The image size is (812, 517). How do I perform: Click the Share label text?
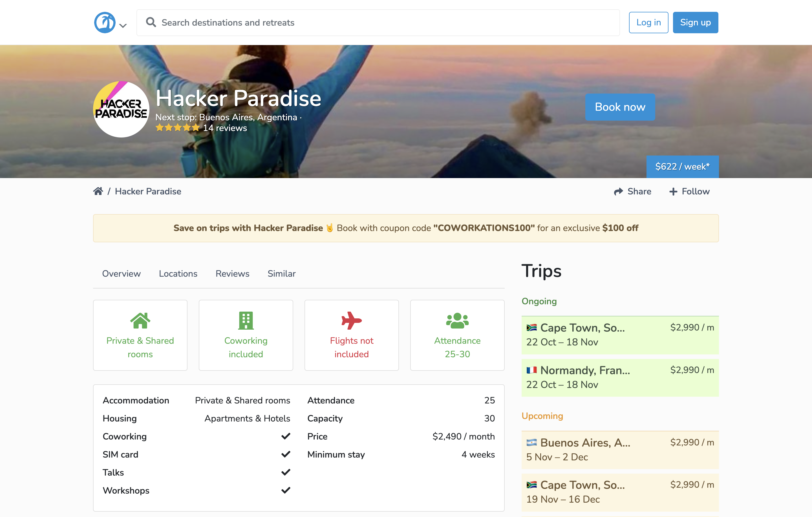(x=639, y=191)
